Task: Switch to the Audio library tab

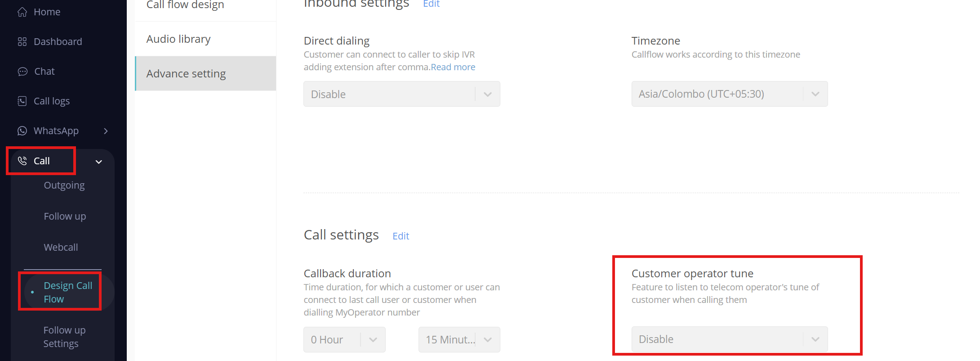Action: [x=178, y=39]
